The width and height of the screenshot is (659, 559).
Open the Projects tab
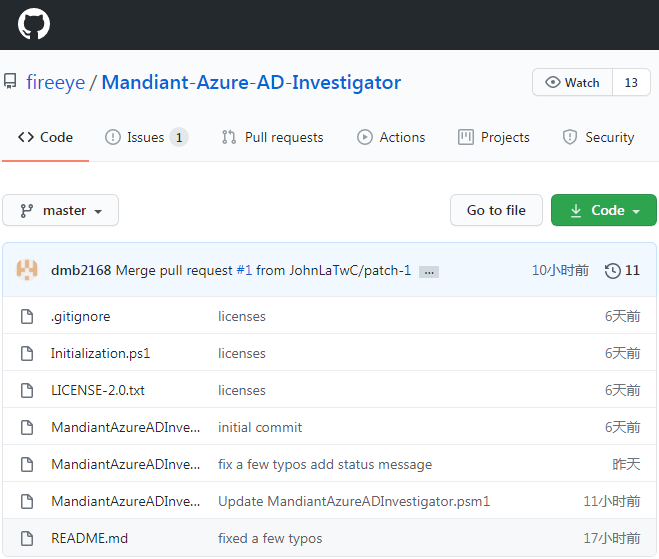pos(493,138)
